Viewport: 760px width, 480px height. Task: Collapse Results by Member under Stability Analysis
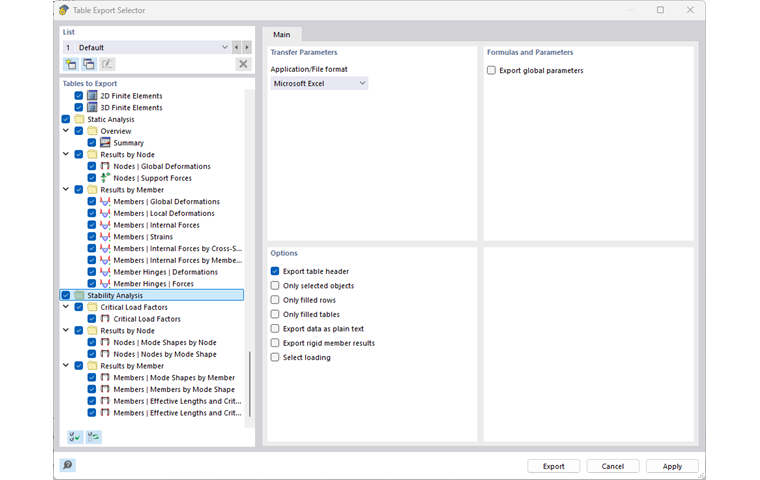click(x=66, y=366)
